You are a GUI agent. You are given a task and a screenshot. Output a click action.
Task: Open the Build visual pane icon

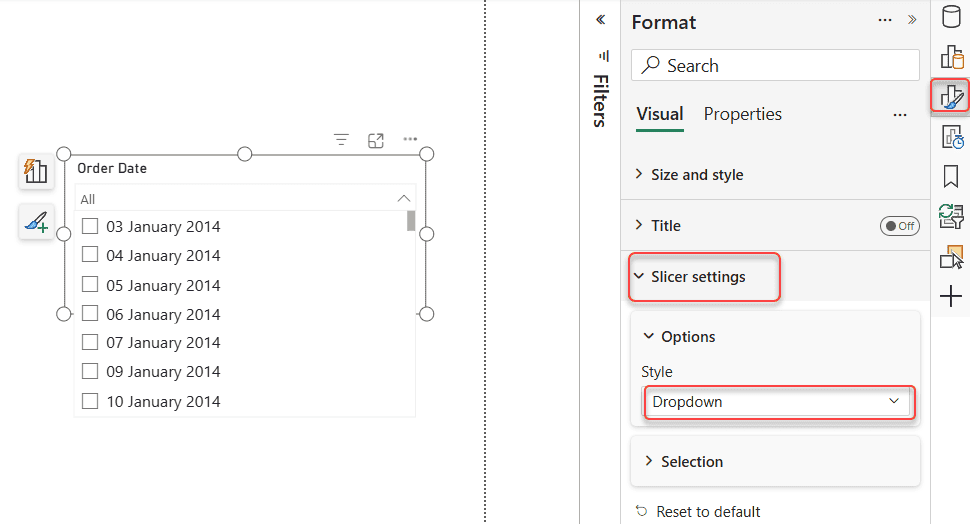[951, 57]
